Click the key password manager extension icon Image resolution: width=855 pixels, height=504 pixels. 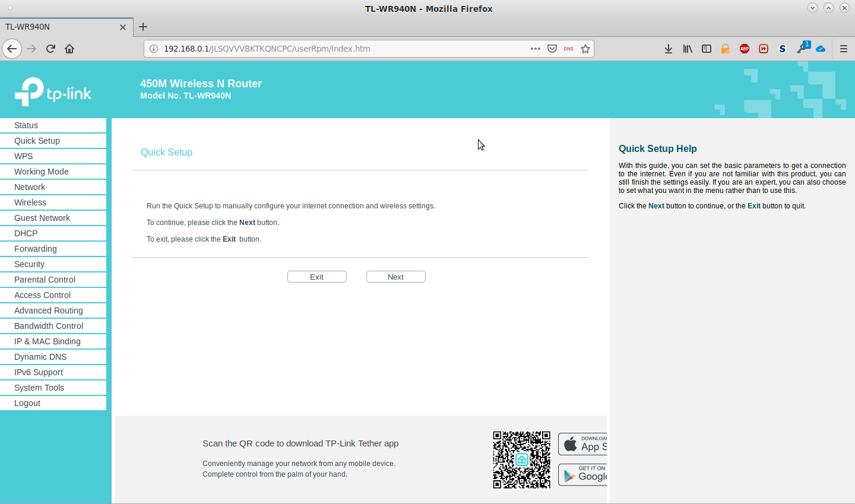(802, 49)
